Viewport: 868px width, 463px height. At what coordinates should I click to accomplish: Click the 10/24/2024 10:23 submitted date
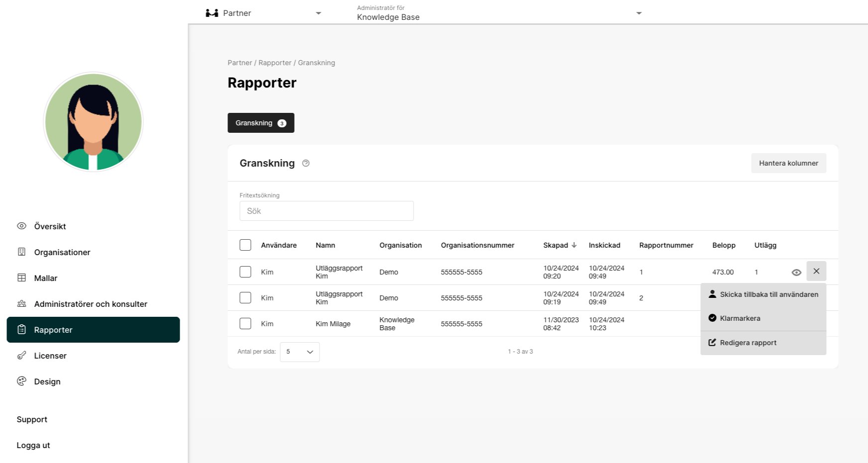point(607,324)
